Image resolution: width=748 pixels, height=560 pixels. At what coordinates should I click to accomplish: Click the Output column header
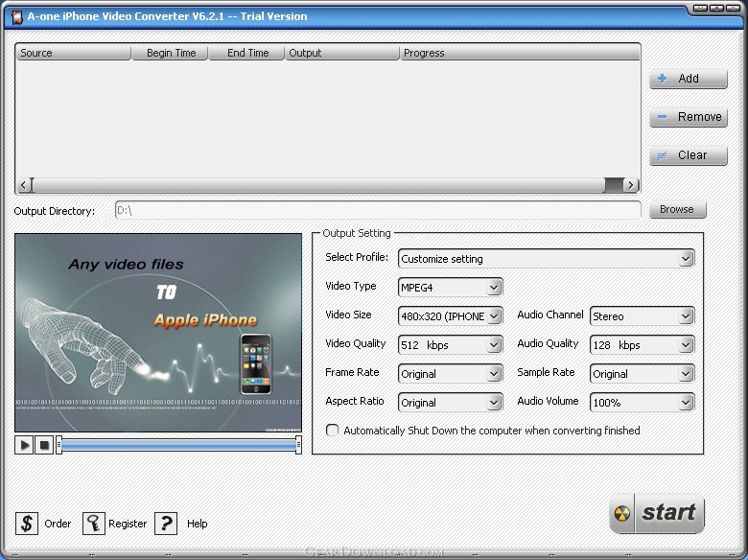(x=342, y=53)
